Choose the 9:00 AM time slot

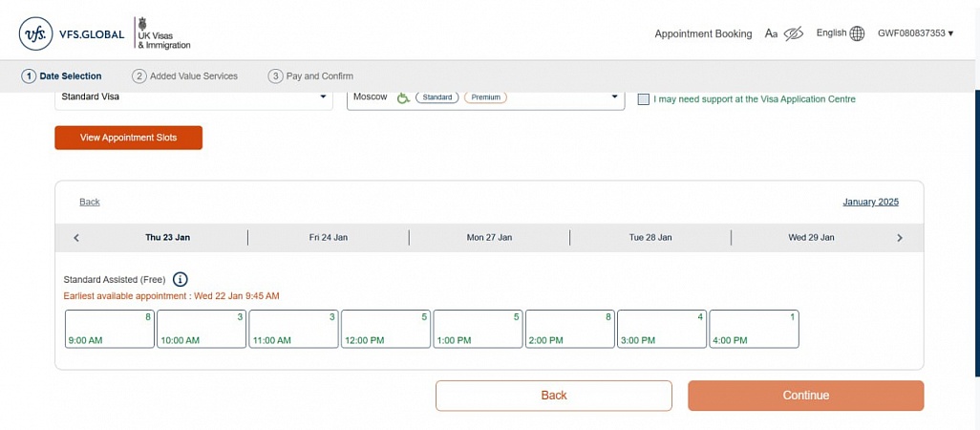click(109, 329)
